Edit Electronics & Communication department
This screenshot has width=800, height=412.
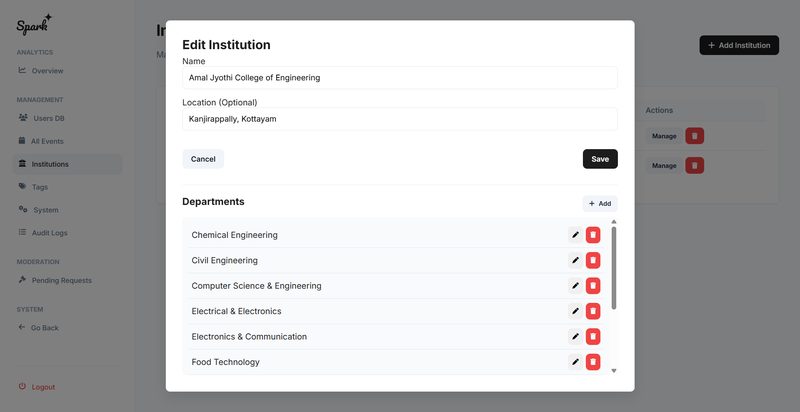[575, 337]
